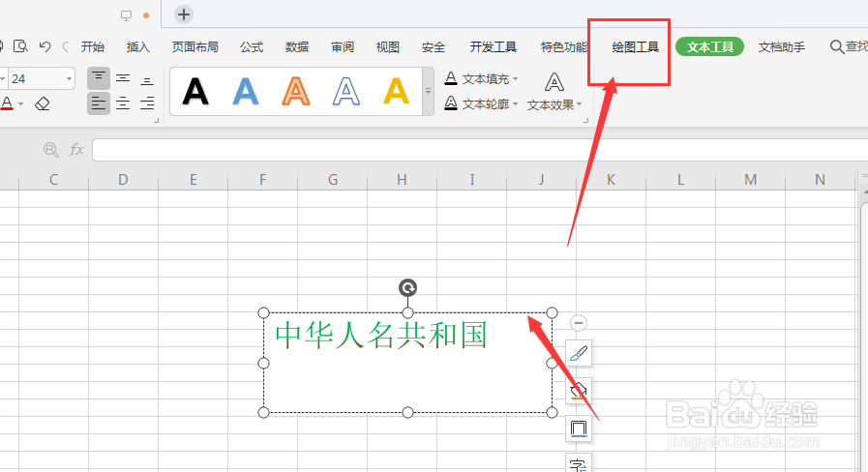Add a new document tab with plus
Viewport: 868px width, 472px height.
coord(184,15)
